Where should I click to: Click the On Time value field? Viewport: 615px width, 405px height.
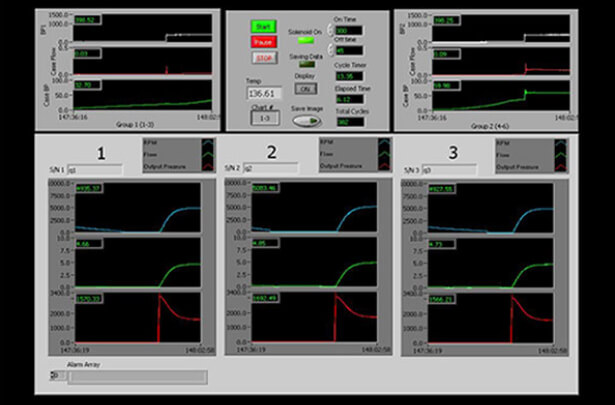pyautogui.click(x=349, y=30)
